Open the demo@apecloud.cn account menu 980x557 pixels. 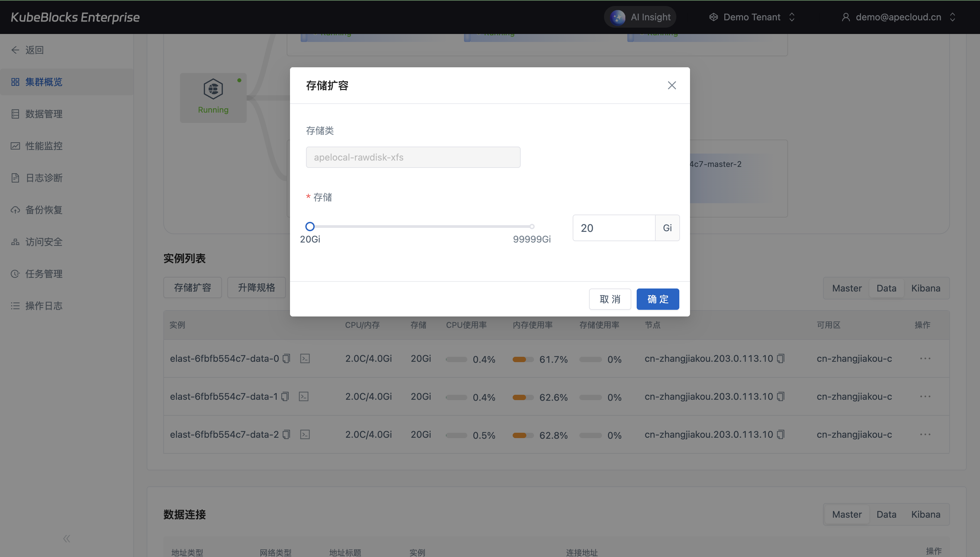(x=898, y=17)
